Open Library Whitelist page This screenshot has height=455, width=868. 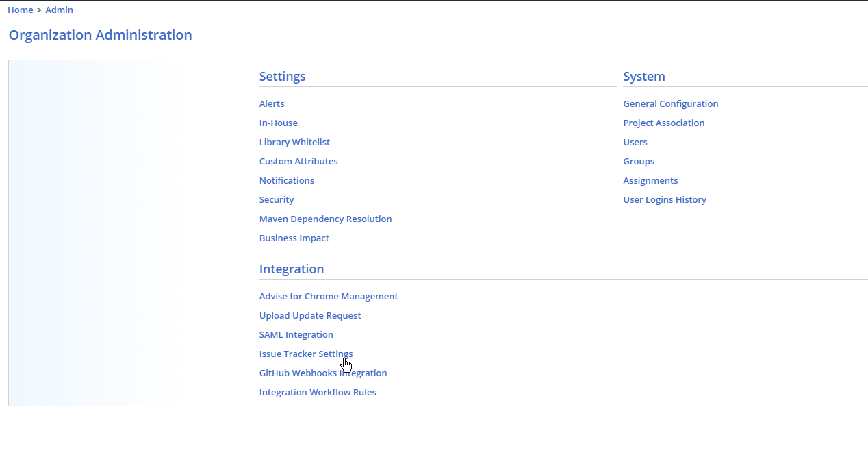(294, 143)
